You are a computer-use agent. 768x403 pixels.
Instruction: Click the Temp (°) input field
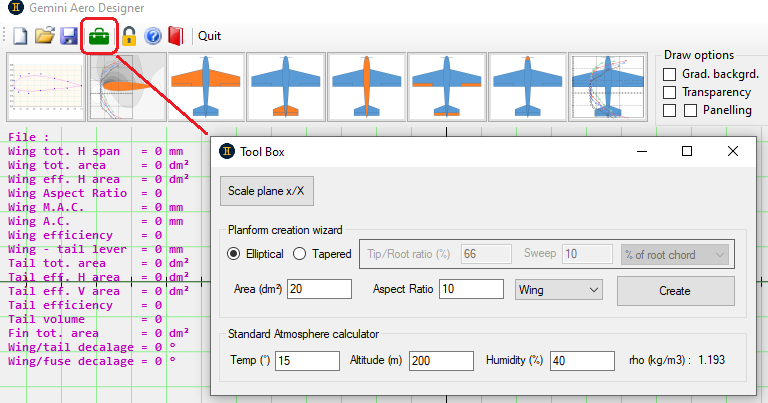tap(307, 361)
